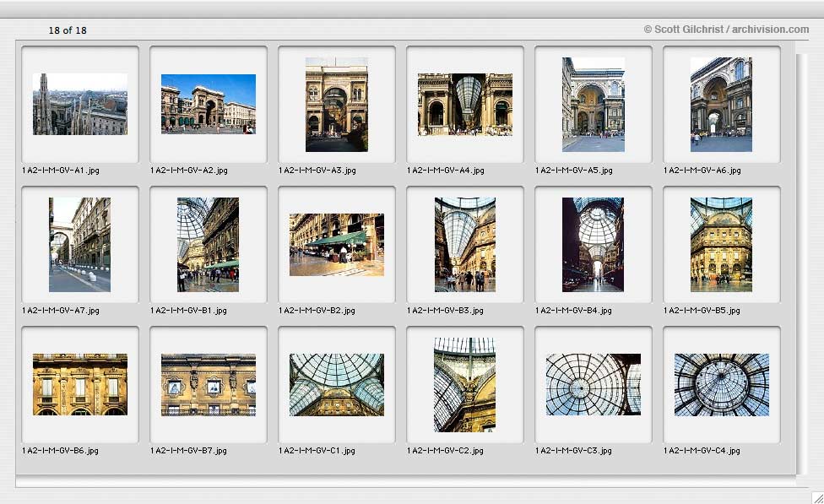Click file name label 1A2-I-M-GV-A5.jpg

573,171
